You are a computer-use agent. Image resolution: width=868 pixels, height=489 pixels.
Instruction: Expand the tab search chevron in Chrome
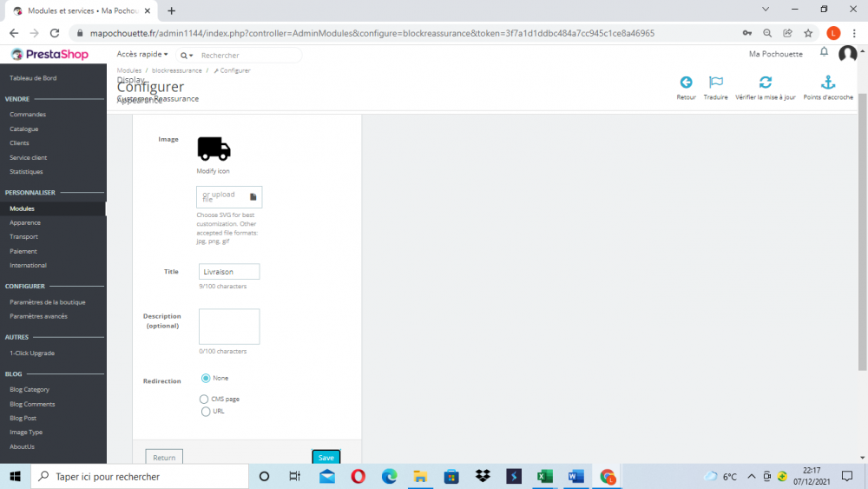tap(765, 10)
